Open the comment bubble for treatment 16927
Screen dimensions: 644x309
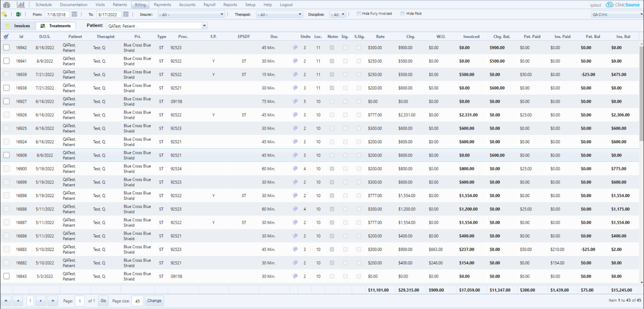[295, 101]
